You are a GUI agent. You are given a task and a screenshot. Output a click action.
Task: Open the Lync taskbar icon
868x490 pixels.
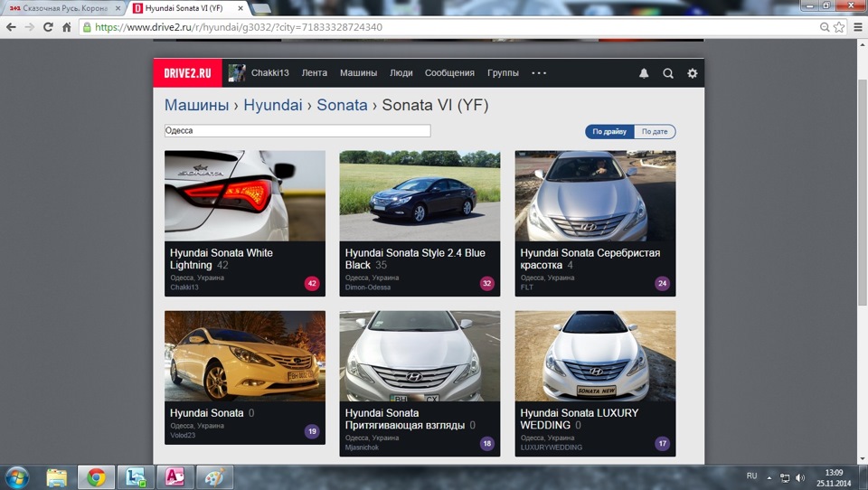pos(136,477)
